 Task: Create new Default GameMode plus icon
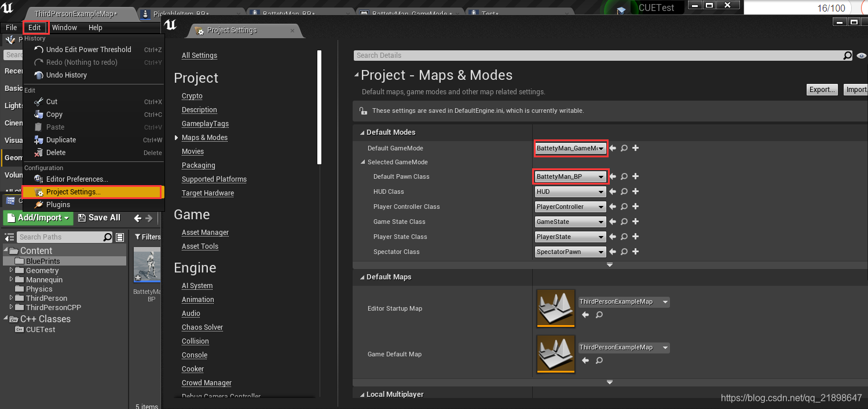635,148
